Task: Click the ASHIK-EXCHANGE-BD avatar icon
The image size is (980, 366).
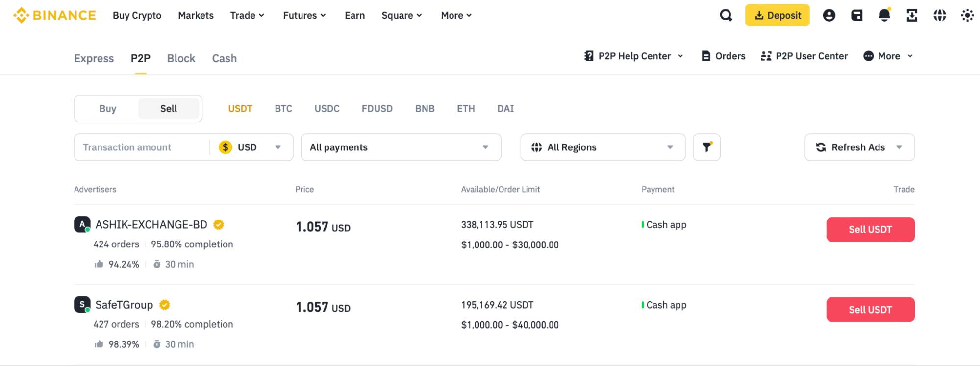Action: click(x=82, y=224)
